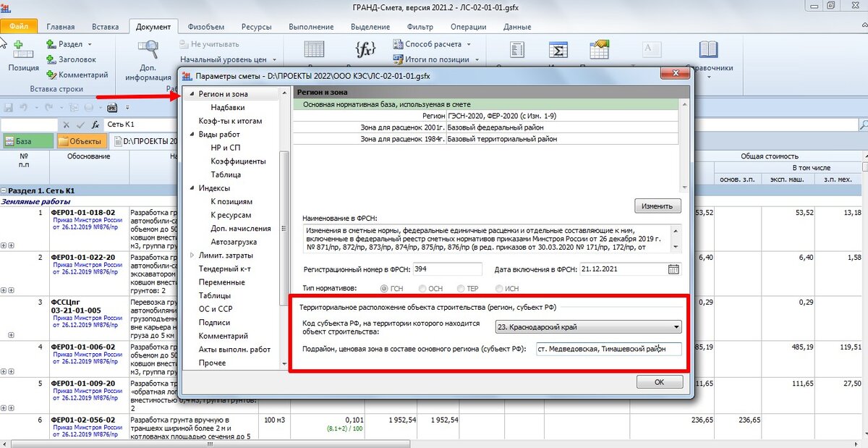Open the Итоги по позиции dropdown arrow
Screen dimensions: 868x448
(477, 59)
